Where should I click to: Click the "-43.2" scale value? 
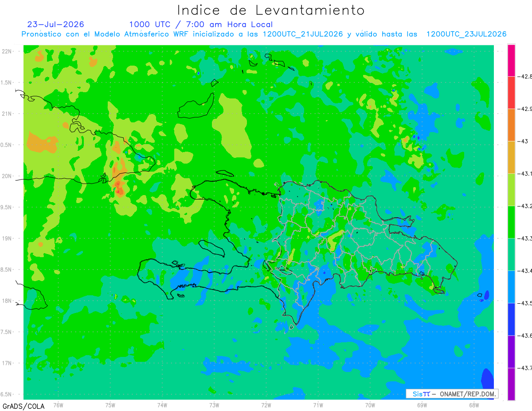525,206
